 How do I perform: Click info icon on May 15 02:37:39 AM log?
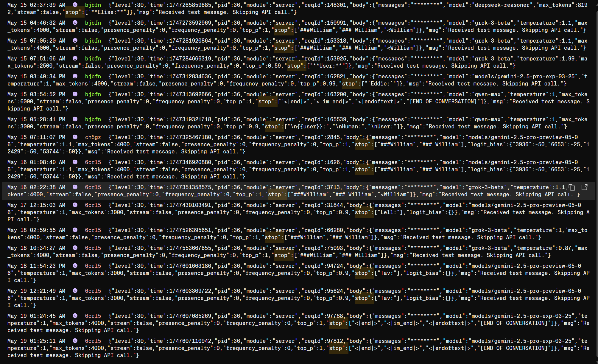(75, 5)
